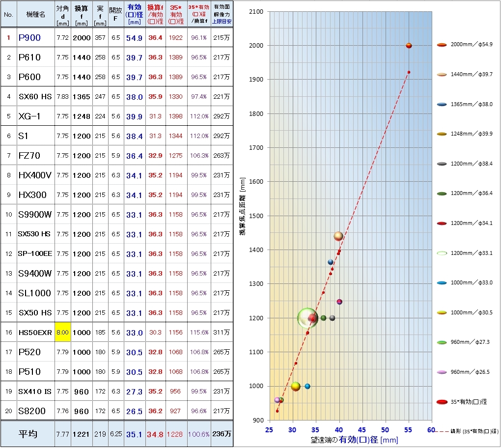Click the large green 1200mm bubble
Viewport: 501px width, 448px height.
(x=307, y=318)
